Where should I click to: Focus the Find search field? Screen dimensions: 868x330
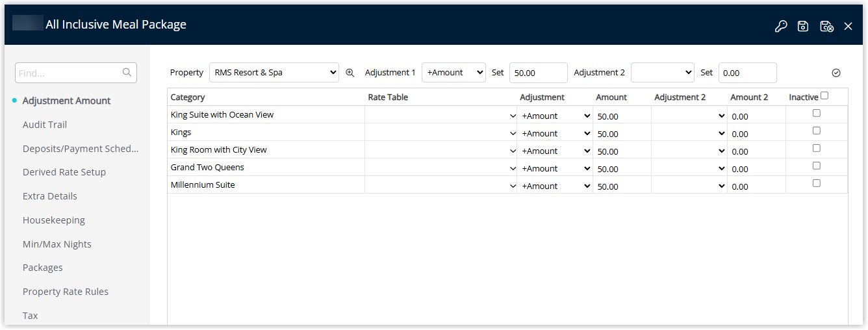76,73
